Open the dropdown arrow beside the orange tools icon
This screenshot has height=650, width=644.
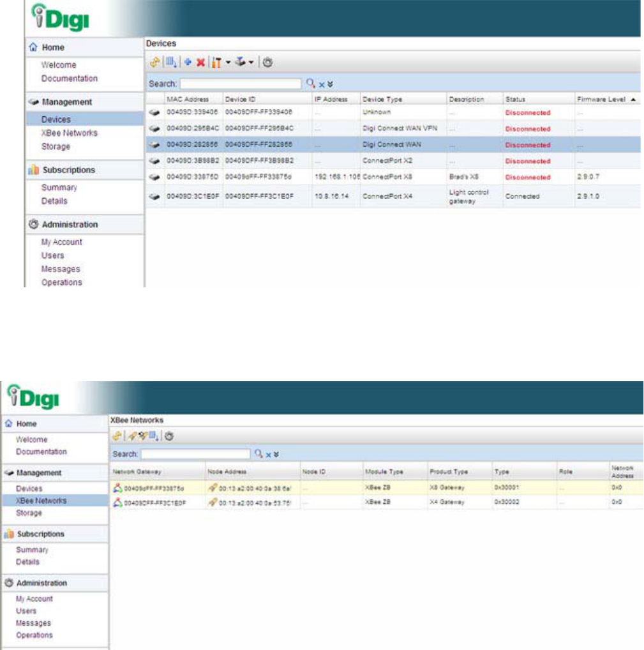228,63
